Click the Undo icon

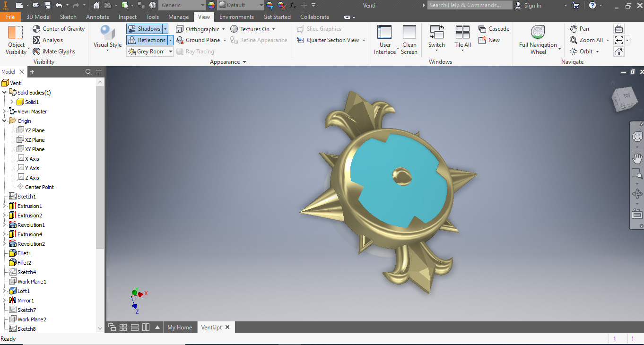(x=60, y=5)
